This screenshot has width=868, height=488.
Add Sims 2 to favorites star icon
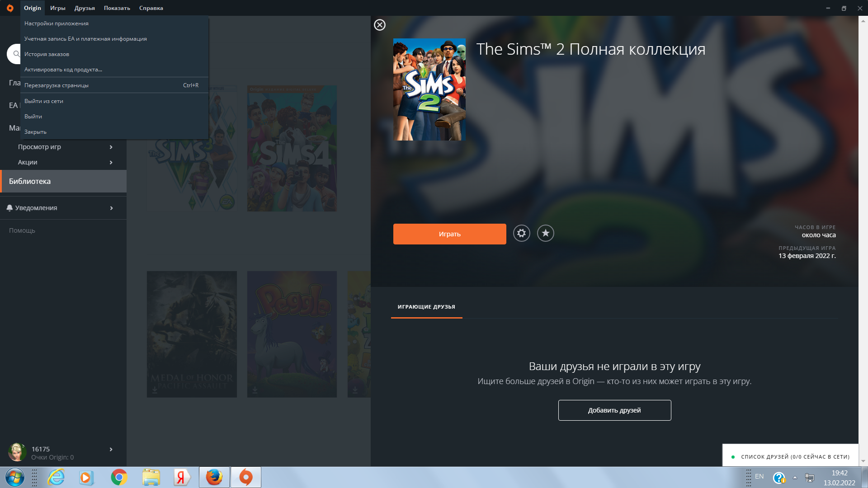pos(545,233)
